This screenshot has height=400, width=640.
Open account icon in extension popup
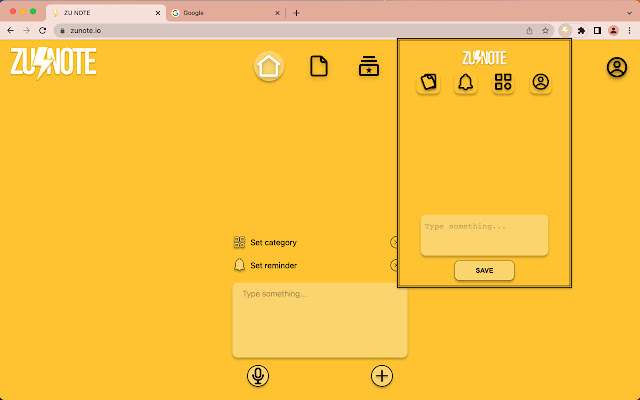coord(540,82)
